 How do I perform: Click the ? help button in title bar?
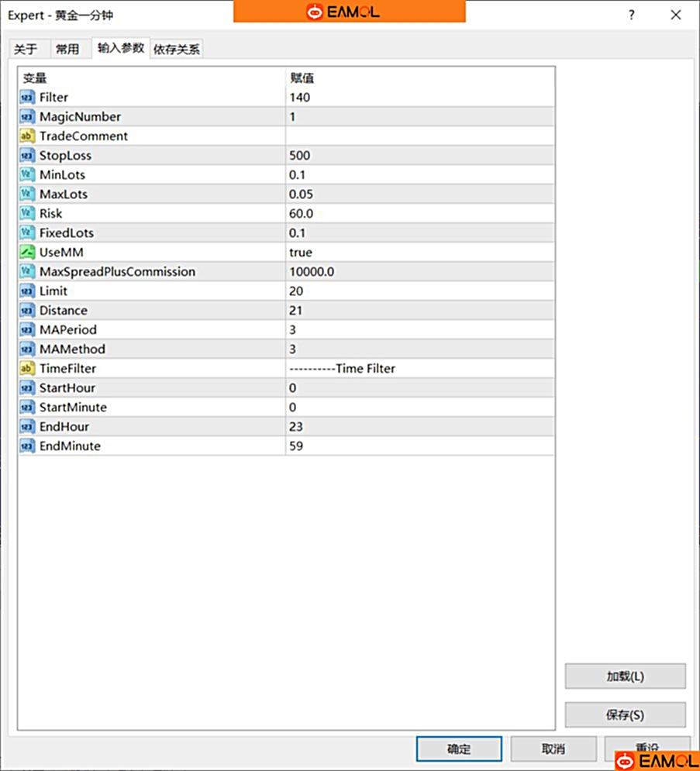(632, 15)
